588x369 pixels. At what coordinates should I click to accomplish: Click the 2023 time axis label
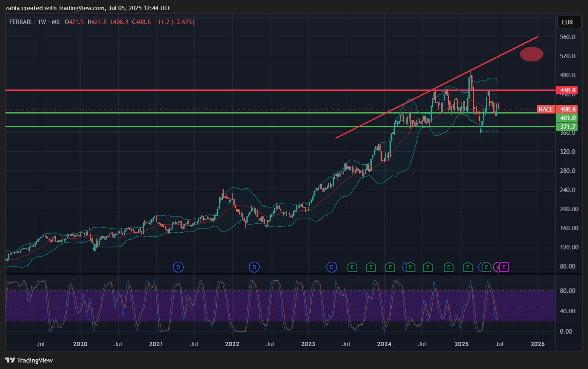pyautogui.click(x=308, y=344)
